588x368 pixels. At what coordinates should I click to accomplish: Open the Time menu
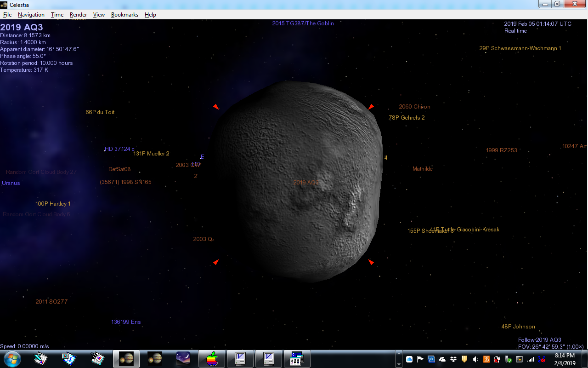point(57,15)
